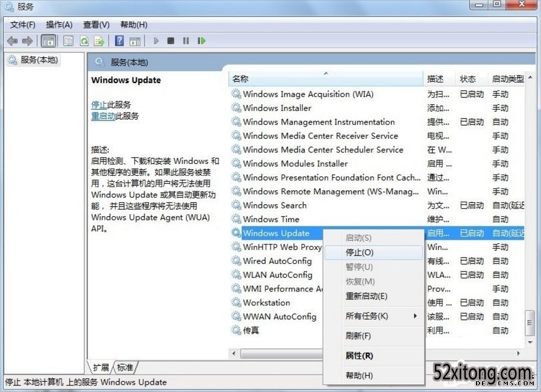Choose 帮助(H) in the context menu
This screenshot has height=392, width=541.
coord(374,376)
